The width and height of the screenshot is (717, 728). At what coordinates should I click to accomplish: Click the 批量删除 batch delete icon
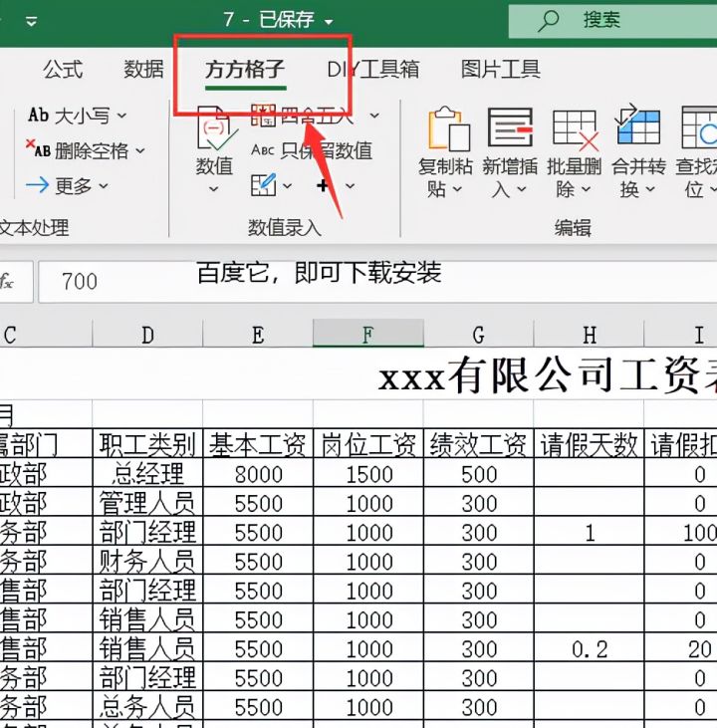point(575,130)
